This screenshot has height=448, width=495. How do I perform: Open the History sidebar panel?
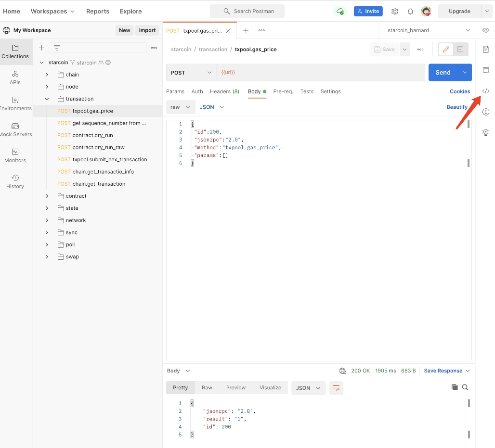[x=15, y=182]
